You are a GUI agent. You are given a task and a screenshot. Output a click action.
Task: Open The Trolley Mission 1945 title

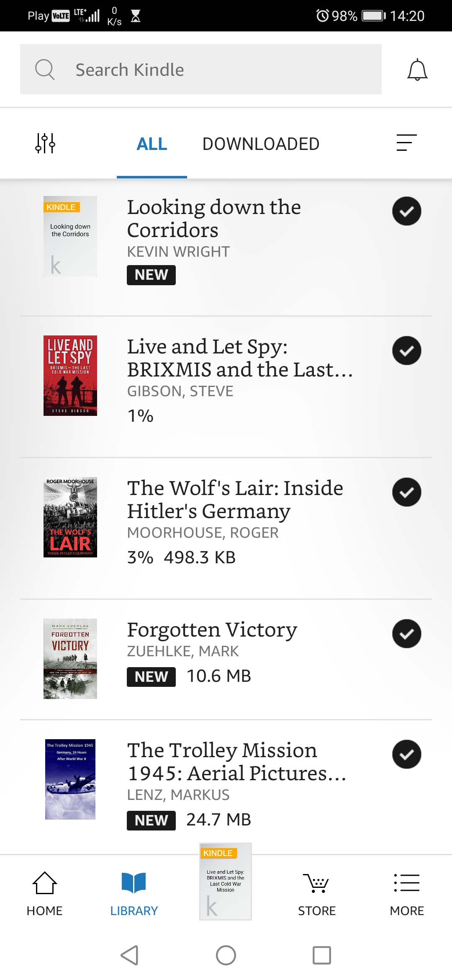coord(237,762)
